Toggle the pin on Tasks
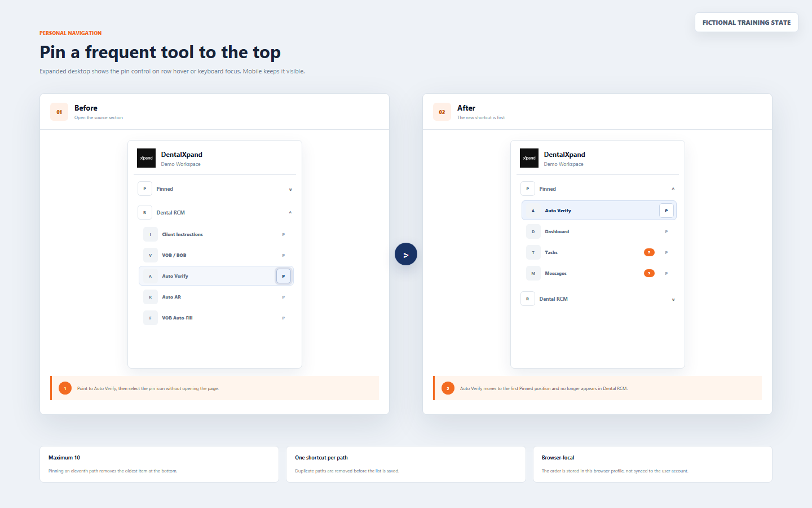The height and width of the screenshot is (508, 812). 667,252
